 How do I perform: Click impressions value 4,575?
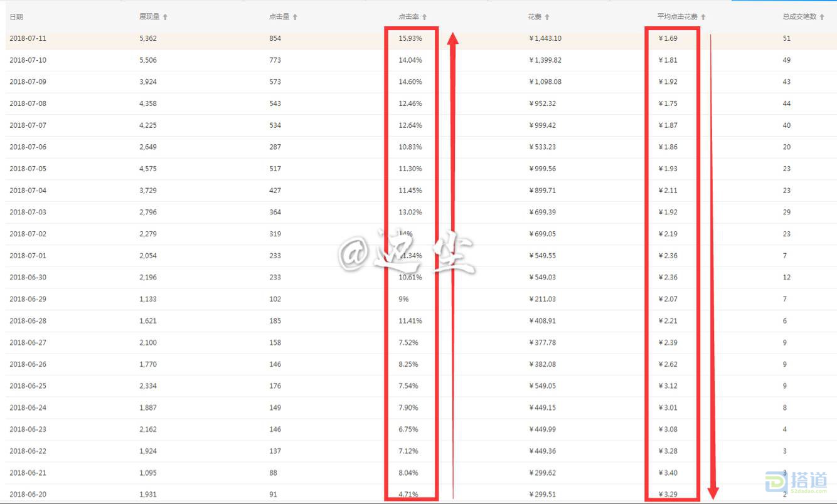[148, 169]
